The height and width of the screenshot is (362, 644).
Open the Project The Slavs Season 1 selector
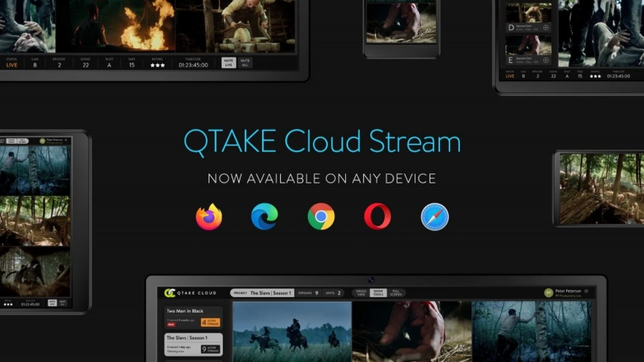[262, 293]
